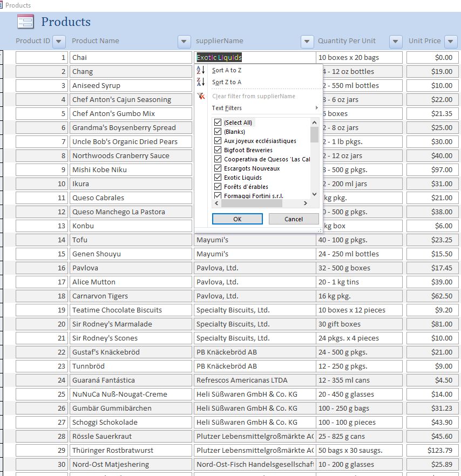This screenshot has width=461, height=476.
Task: Click the Mishi Kobe Niku name cell
Action: click(131, 169)
